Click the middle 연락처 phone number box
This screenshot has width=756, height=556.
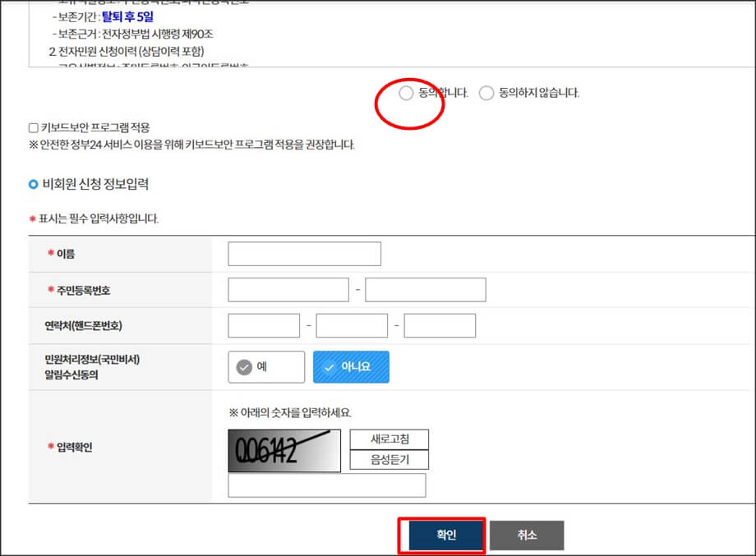click(352, 325)
